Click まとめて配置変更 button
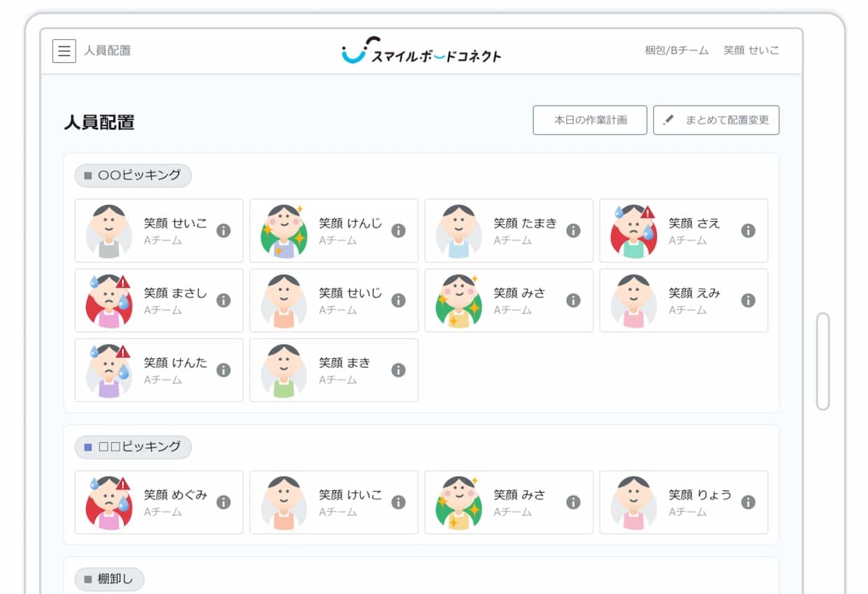The image size is (868, 594). pyautogui.click(x=715, y=120)
